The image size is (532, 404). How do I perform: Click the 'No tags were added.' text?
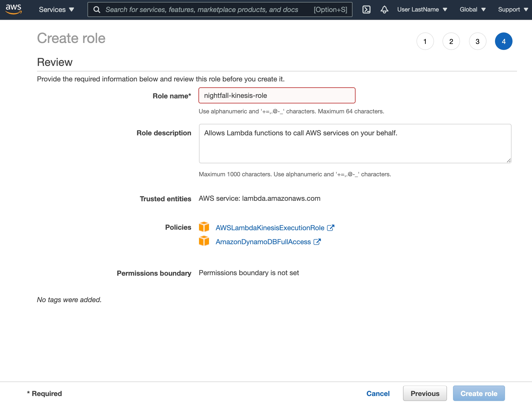[69, 300]
